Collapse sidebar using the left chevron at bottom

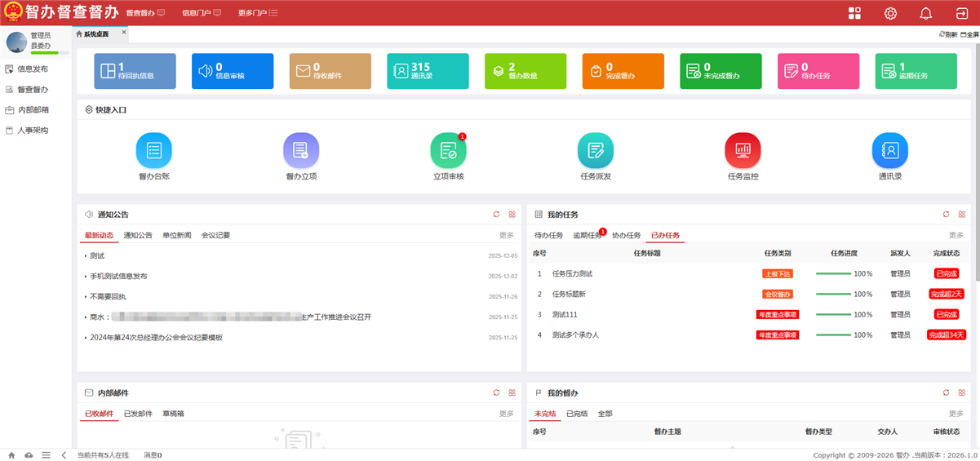tap(64, 455)
